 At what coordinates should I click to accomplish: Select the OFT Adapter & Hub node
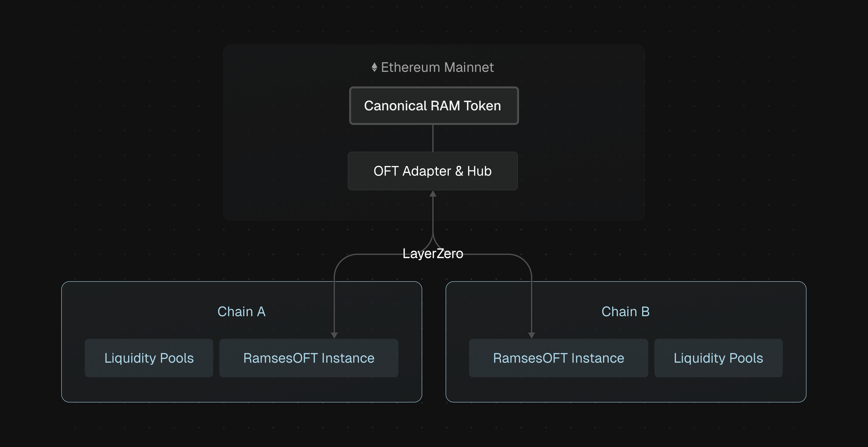pos(433,171)
